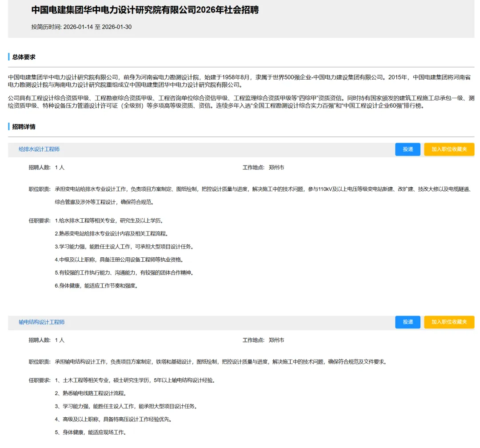
Task: Click paragraph starting 中国电建集团华中电力设计研究院有限公司，前身为
Action: tap(240, 81)
